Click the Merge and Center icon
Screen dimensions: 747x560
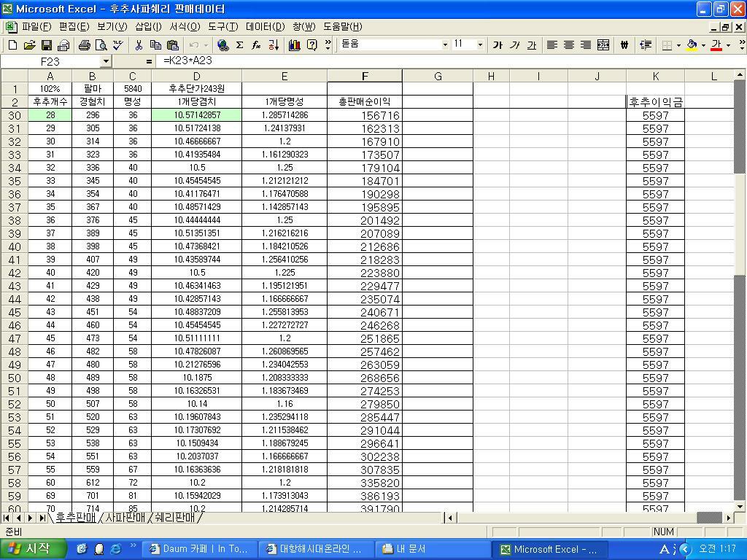[x=603, y=45]
